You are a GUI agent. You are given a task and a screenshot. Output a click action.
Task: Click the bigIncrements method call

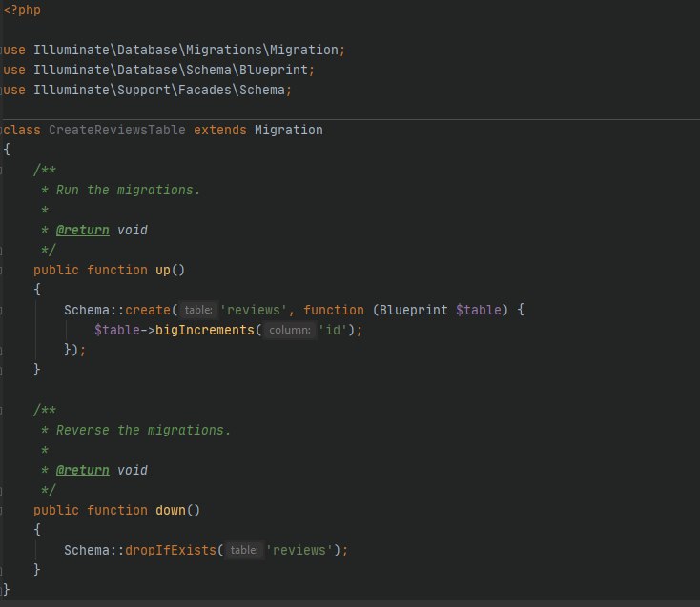point(205,330)
